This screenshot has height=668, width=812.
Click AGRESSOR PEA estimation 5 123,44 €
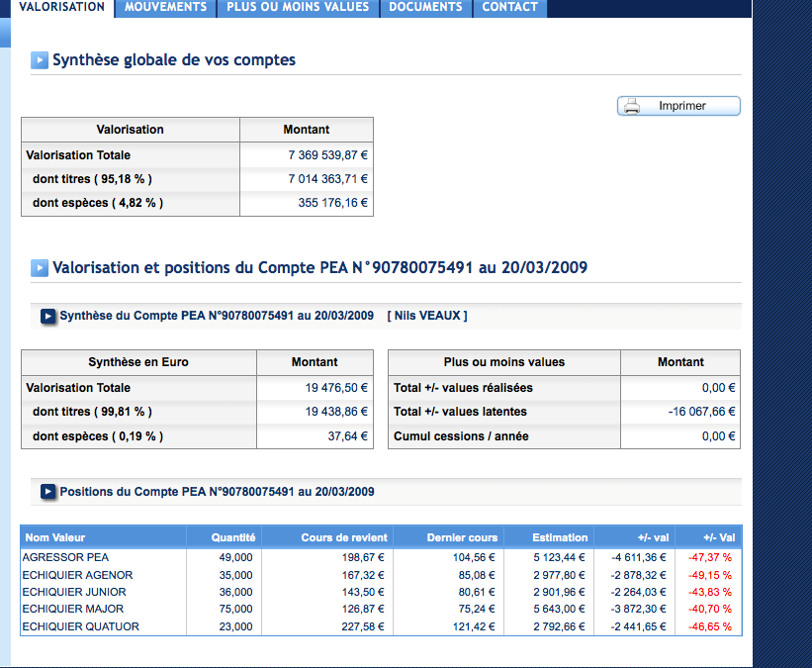click(x=559, y=557)
